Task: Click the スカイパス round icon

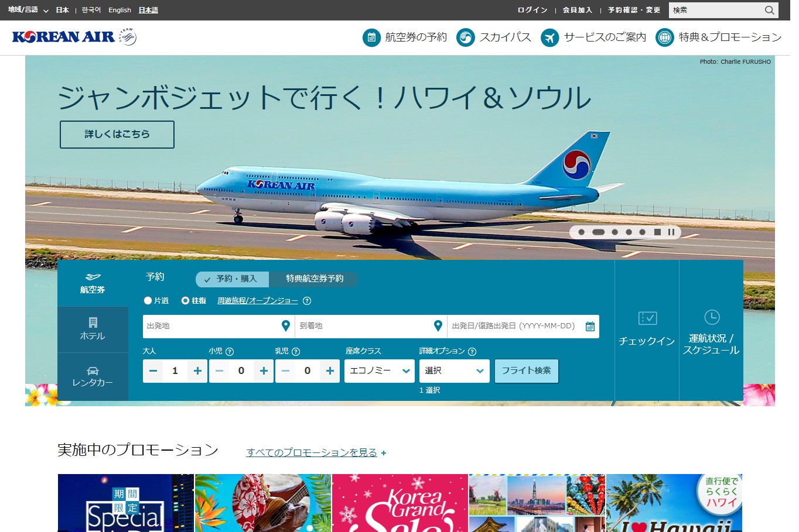Action: coord(465,37)
